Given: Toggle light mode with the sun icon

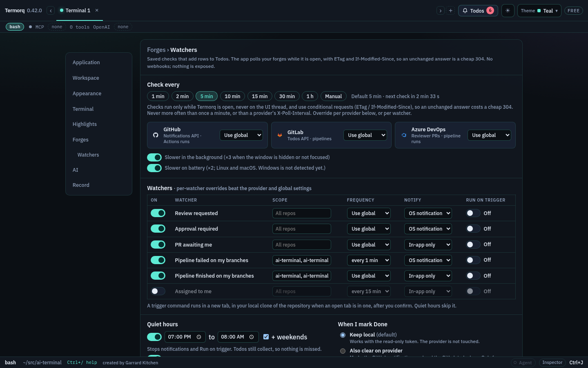Looking at the screenshot, I should [x=508, y=11].
